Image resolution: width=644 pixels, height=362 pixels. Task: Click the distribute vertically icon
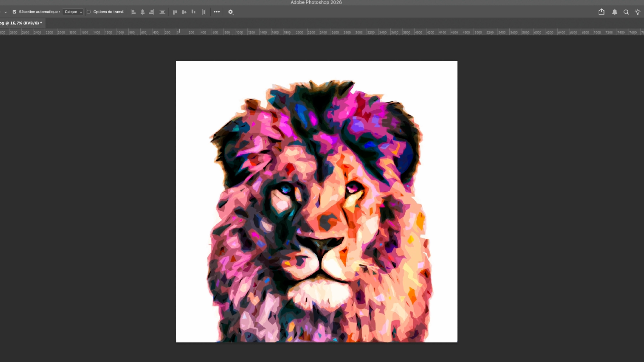click(162, 12)
